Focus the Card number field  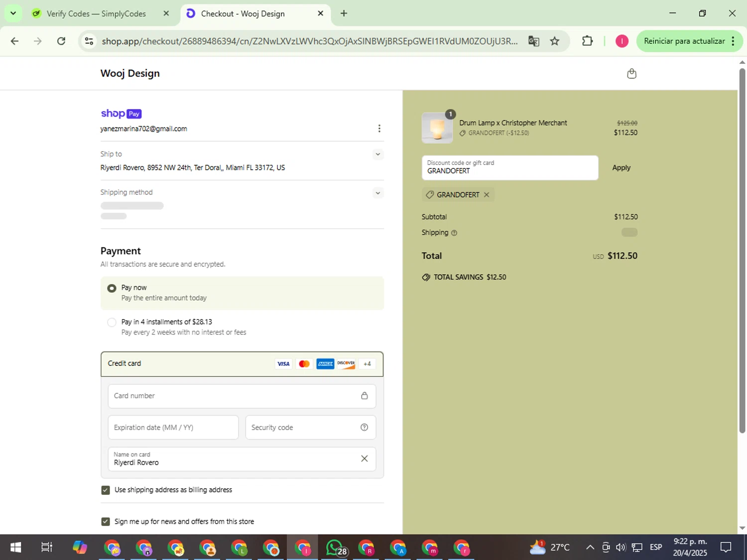pos(242,396)
